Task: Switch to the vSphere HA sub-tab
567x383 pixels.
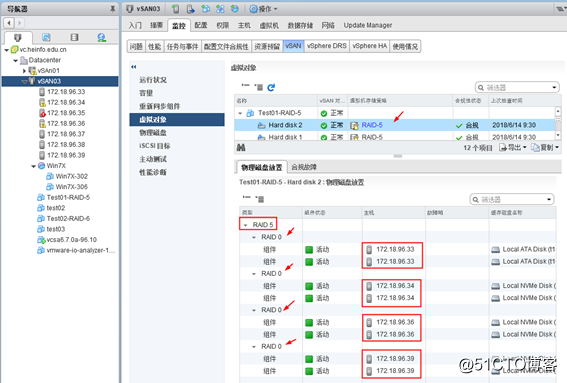Action: tap(370, 46)
